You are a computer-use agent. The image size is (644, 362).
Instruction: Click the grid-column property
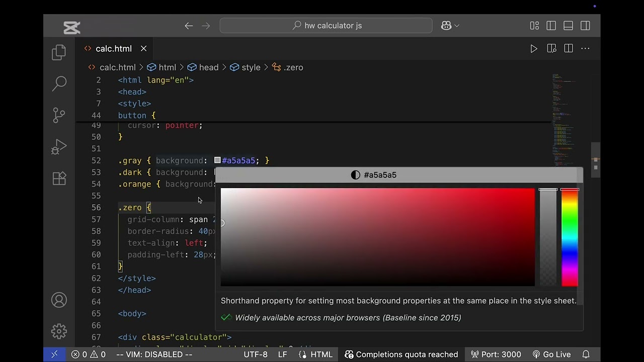pyautogui.click(x=153, y=219)
